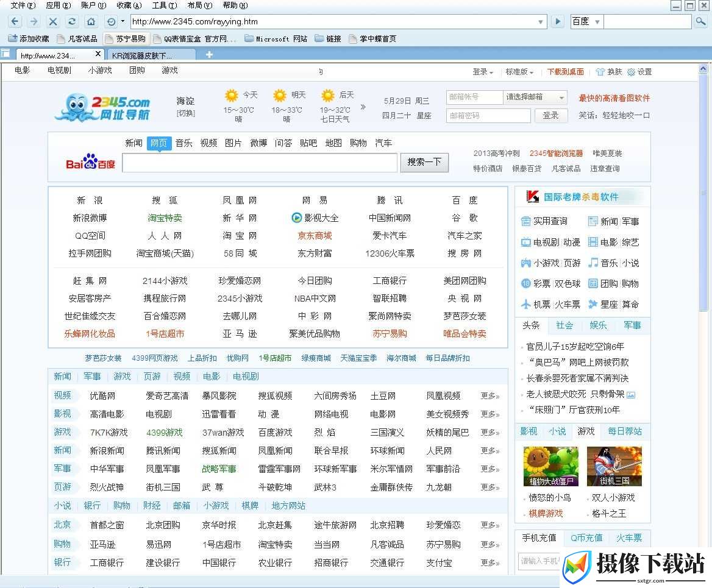Select the 地图 search tab

click(333, 143)
